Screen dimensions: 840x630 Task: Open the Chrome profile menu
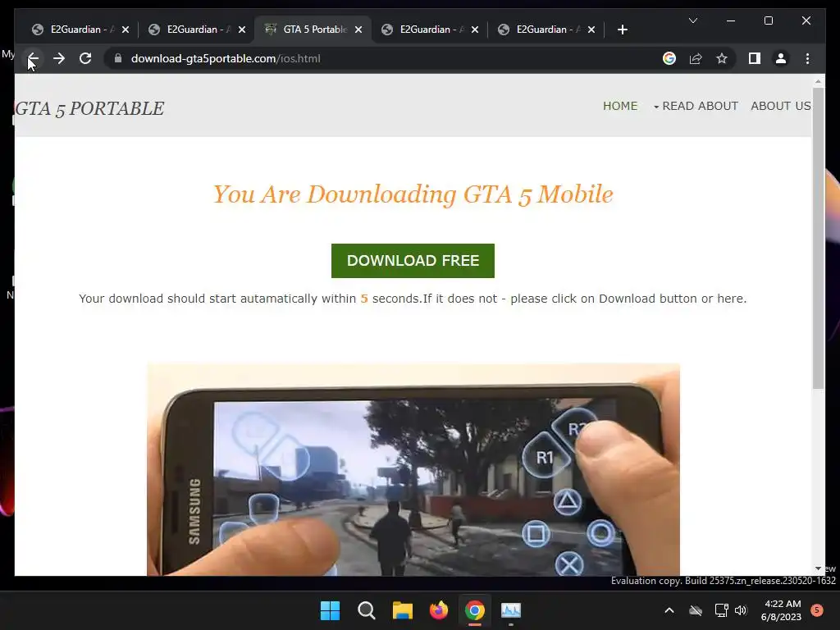click(781, 58)
